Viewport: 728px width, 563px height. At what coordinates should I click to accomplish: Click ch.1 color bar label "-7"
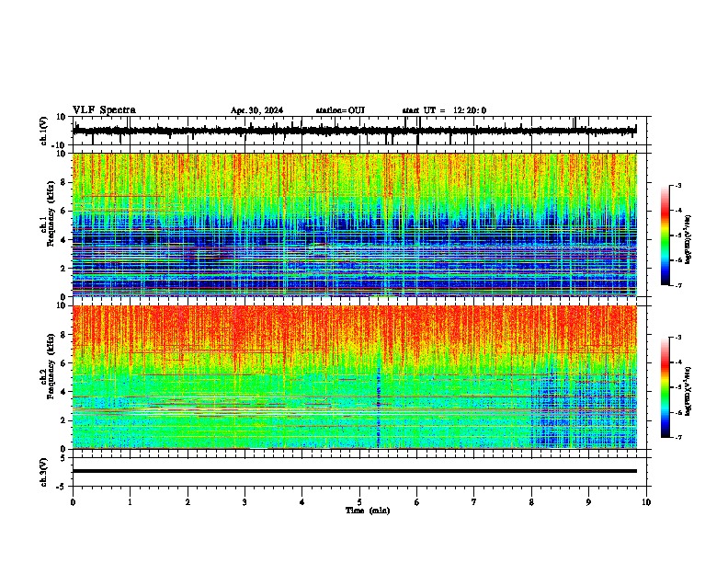point(677,285)
